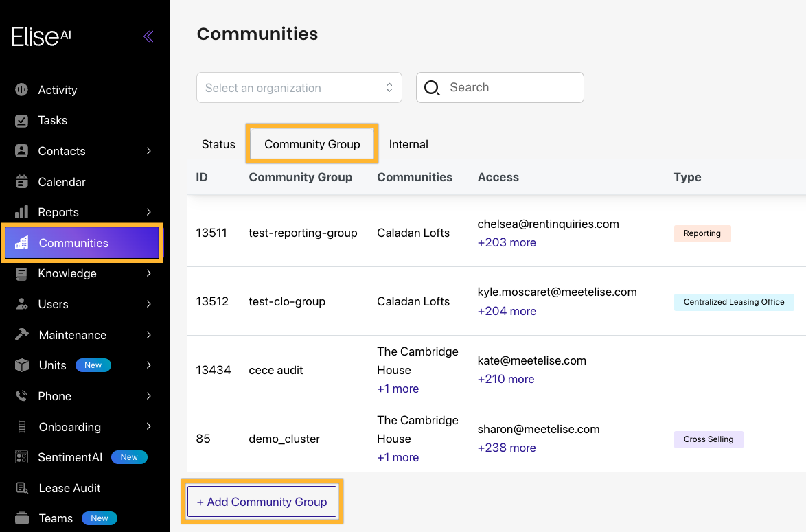Click the Lease Audit icon
The width and height of the screenshot is (806, 532).
[21, 488]
